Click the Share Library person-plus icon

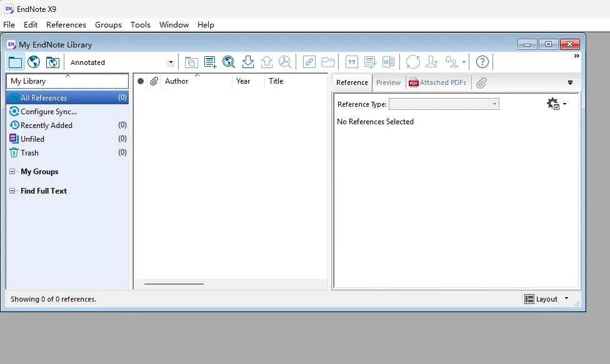432,62
